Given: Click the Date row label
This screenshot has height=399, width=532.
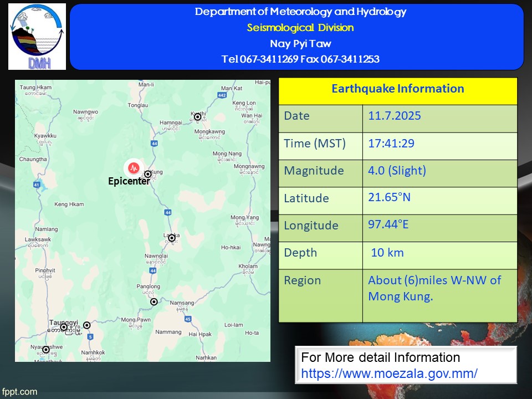Looking at the screenshot, I should pos(296,116).
